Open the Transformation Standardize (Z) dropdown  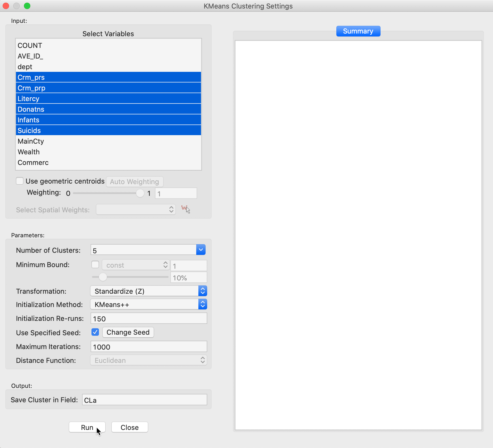(x=149, y=291)
